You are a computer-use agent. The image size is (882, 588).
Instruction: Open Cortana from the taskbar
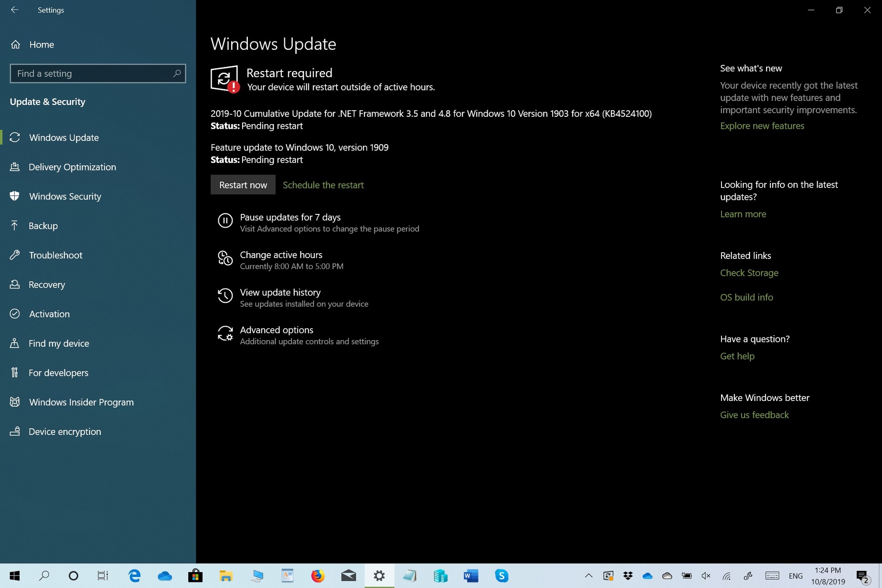74,576
